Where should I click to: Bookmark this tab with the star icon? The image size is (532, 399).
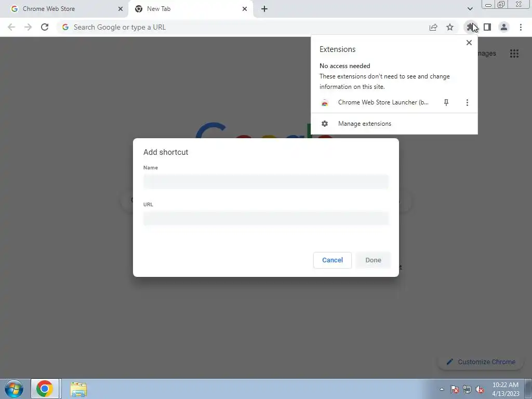point(450,27)
